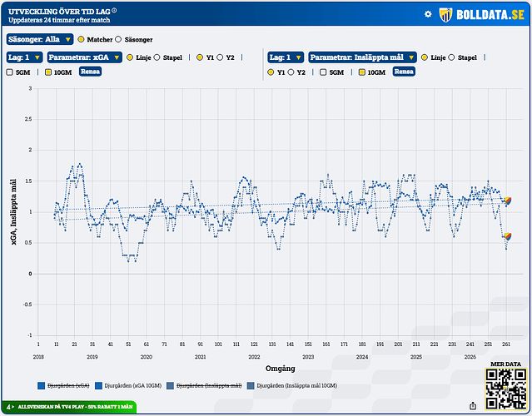Click the Omgång axis title
Screen dimensions: 532x416
pyautogui.click(x=281, y=369)
